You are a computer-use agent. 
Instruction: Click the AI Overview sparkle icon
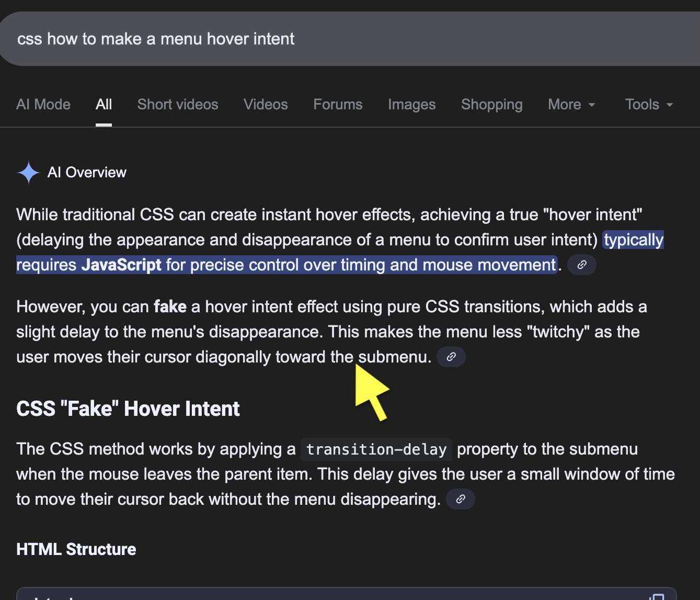[x=28, y=173]
